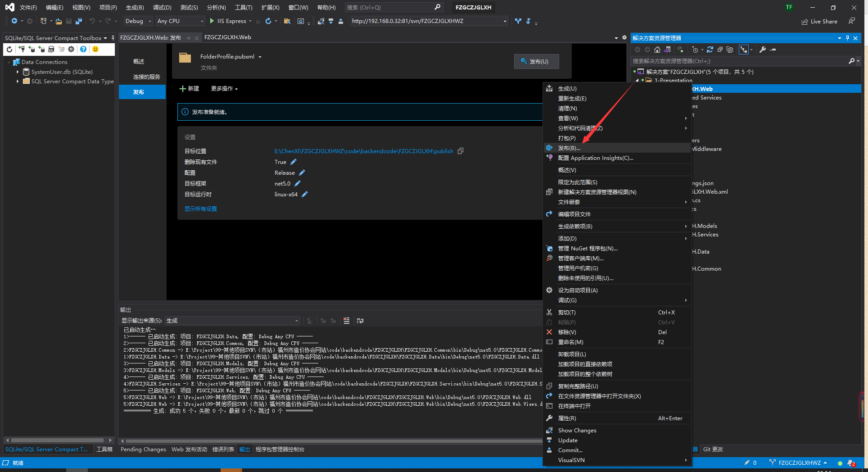Toggle pin on the 发布 document tab
The width and height of the screenshot is (868, 472).
(x=189, y=38)
